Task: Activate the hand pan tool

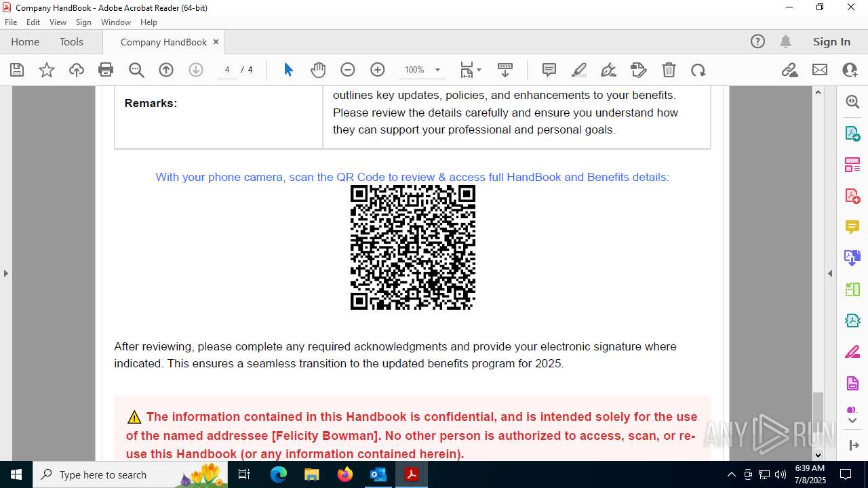Action: pyautogui.click(x=318, y=70)
